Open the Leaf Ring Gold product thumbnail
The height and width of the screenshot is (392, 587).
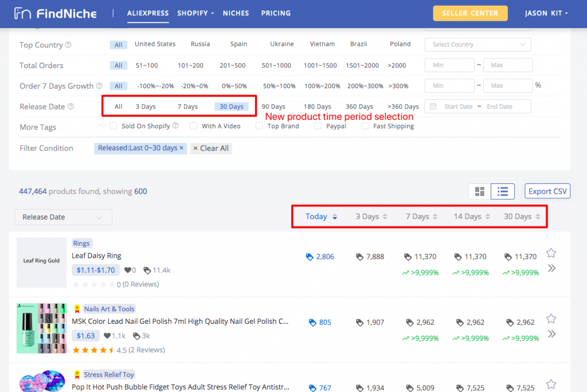click(x=41, y=262)
